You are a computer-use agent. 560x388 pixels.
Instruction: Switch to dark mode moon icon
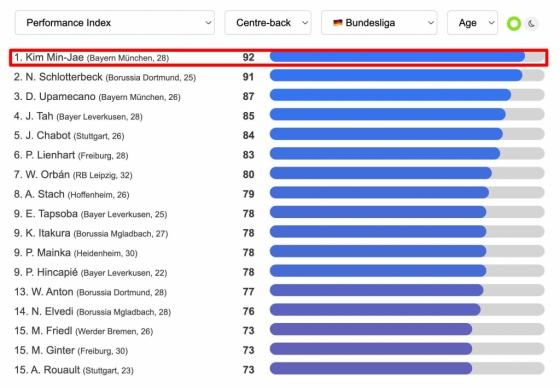click(x=531, y=24)
